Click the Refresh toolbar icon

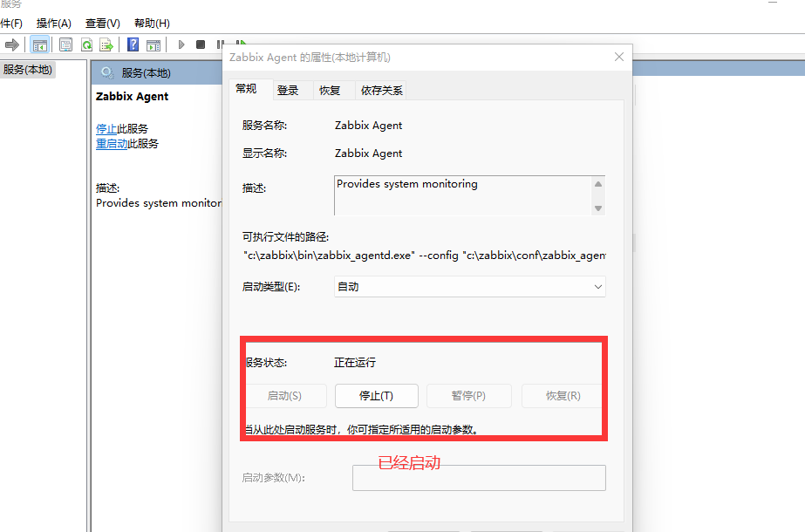point(86,45)
